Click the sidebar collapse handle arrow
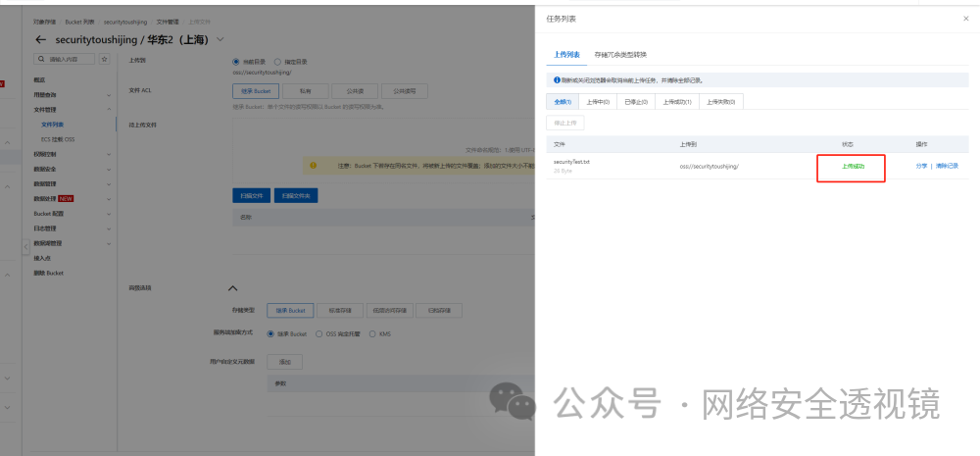Screen dimensions: 980x456 [x=25, y=246]
